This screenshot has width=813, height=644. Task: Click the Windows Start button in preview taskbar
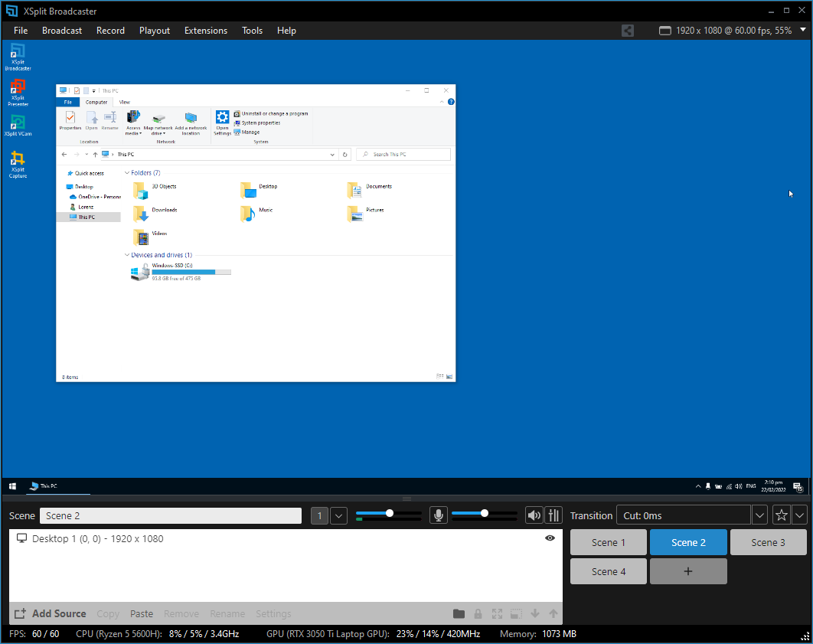tap(12, 485)
